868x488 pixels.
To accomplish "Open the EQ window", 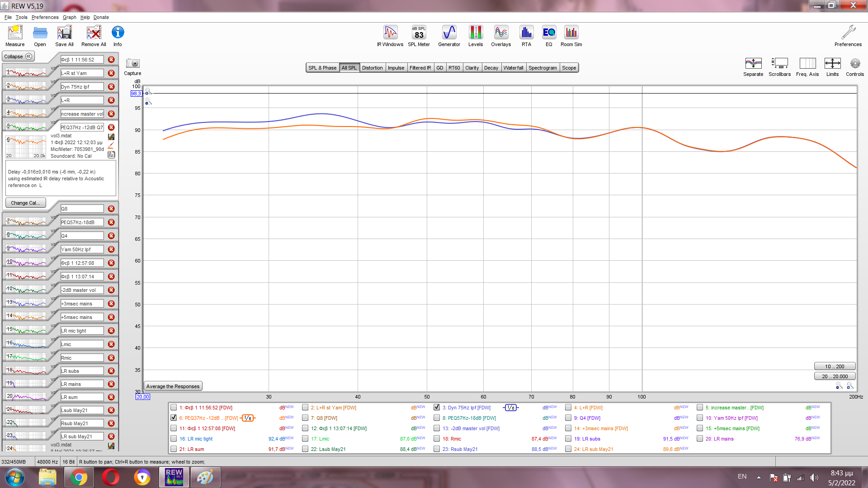I will [x=549, y=36].
